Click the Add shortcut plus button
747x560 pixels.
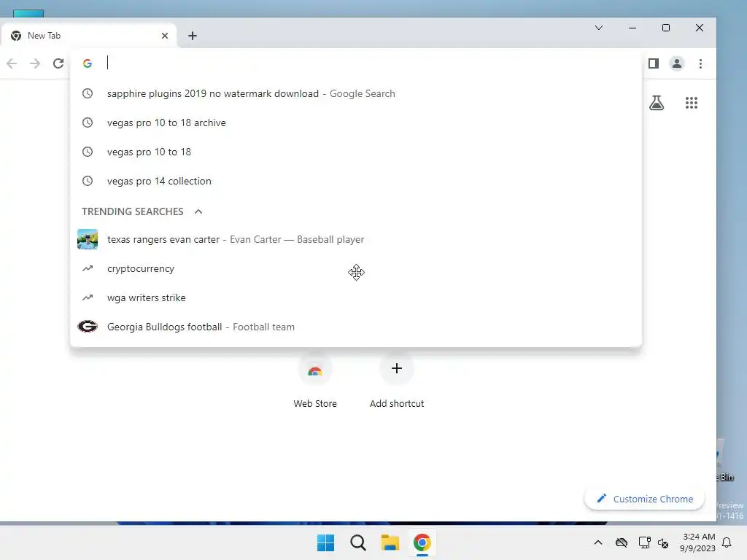[396, 368]
